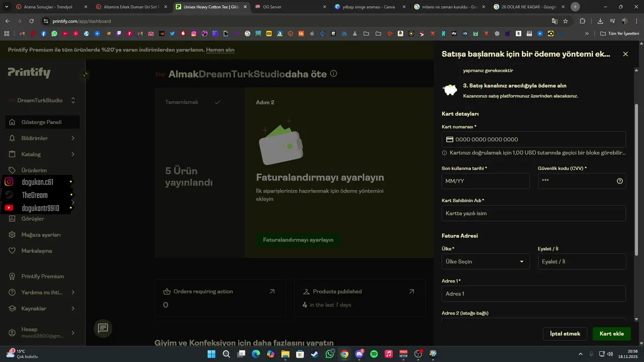Open the bookmarks bar apps grid
This screenshot has width=644, height=362.
pyautogui.click(x=7, y=34)
